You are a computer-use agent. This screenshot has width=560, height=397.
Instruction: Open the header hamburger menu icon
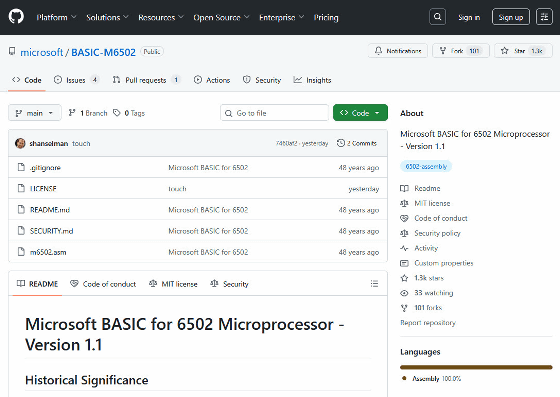[x=544, y=17]
